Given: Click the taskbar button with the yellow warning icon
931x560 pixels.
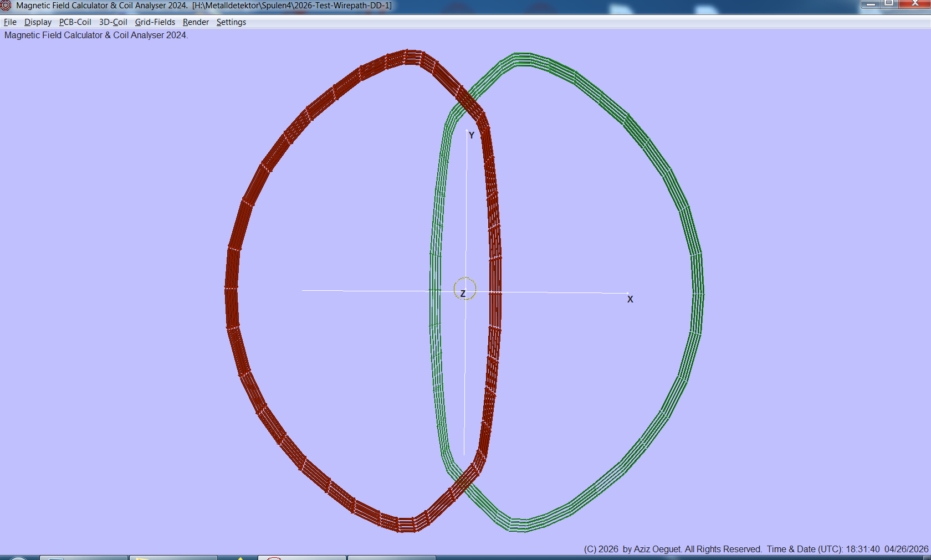Looking at the screenshot, I should pyautogui.click(x=239, y=557).
